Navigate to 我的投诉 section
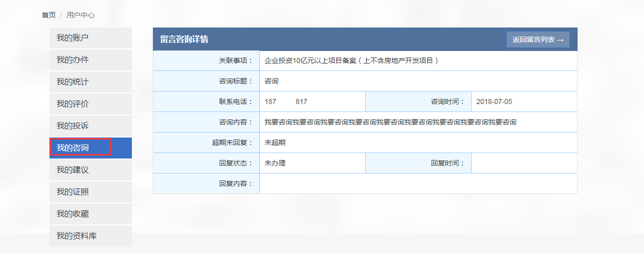The image size is (644, 253). tap(90, 126)
